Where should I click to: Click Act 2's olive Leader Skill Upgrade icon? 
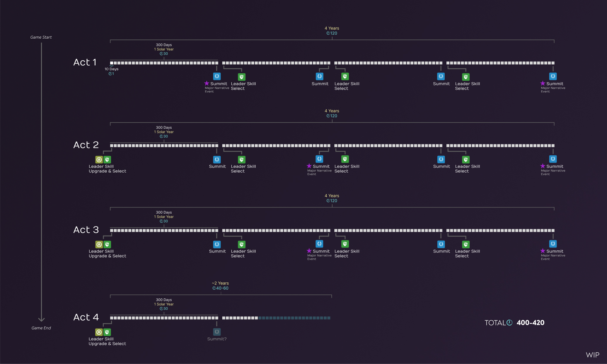99,159
